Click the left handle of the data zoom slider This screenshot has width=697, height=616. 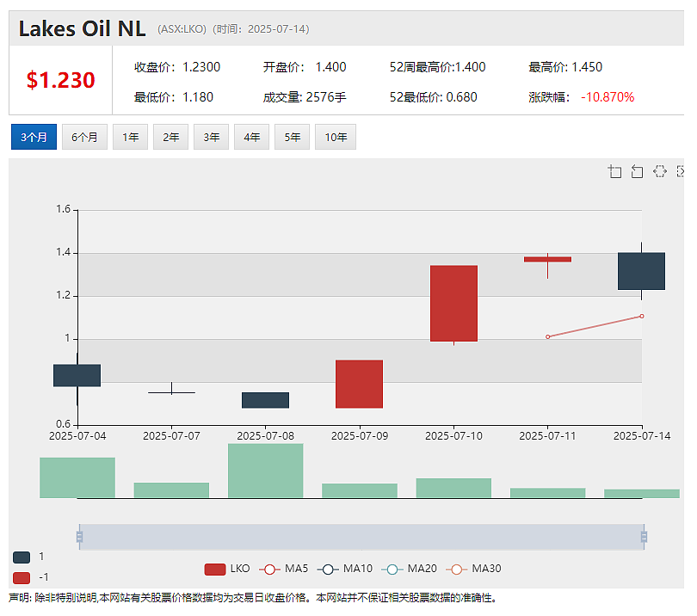[x=79, y=537]
